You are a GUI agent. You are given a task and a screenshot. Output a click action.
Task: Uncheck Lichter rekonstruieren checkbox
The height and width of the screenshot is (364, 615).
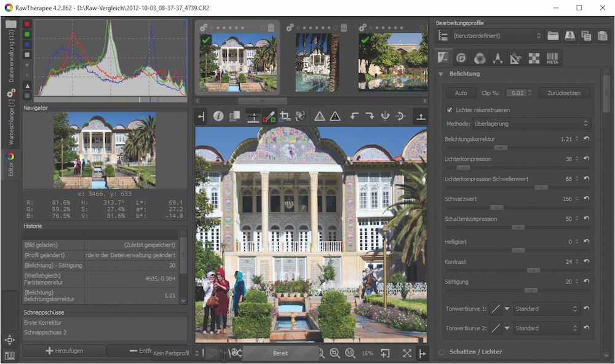click(450, 110)
